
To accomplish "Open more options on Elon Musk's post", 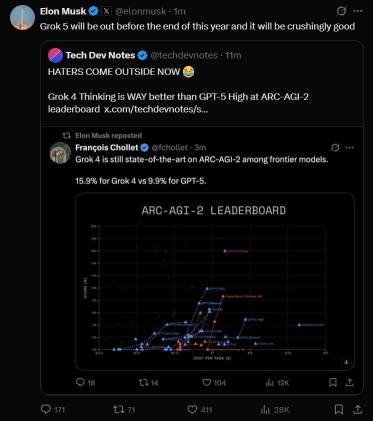I will [358, 11].
